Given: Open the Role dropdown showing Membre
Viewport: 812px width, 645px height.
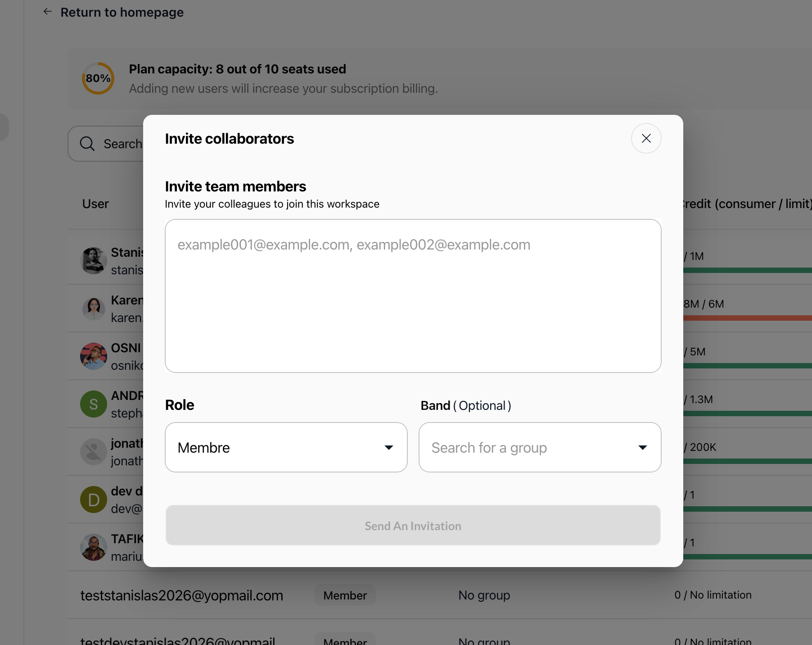Looking at the screenshot, I should 286,447.
